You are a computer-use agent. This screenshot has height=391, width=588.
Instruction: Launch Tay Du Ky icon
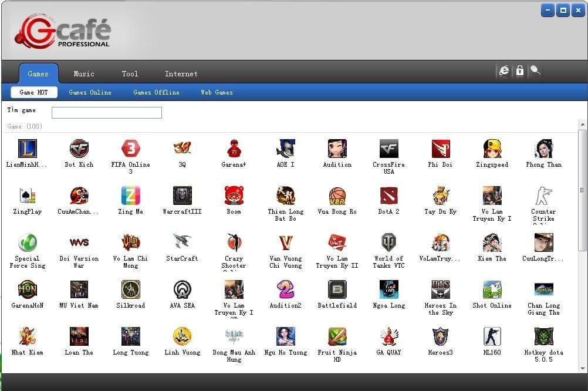[440, 195]
